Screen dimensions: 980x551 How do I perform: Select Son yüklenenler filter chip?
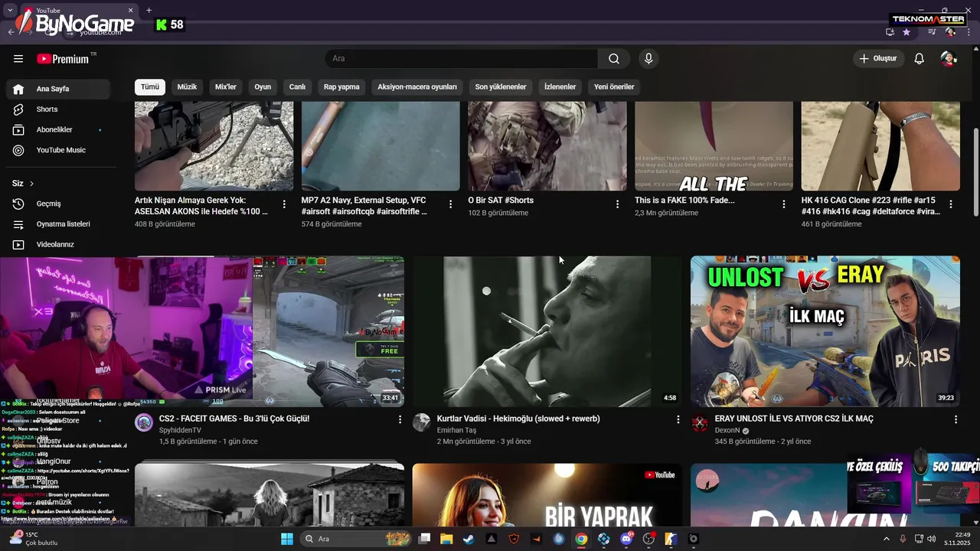pos(501,87)
